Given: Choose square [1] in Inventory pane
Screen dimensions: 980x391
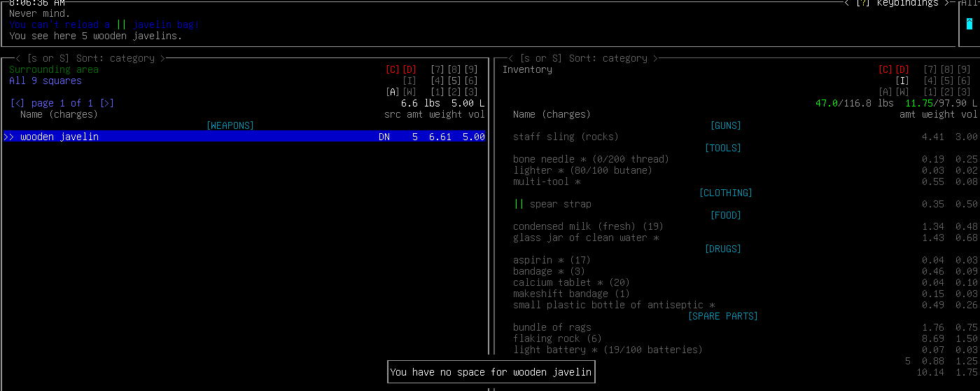Looking at the screenshot, I should (x=930, y=92).
